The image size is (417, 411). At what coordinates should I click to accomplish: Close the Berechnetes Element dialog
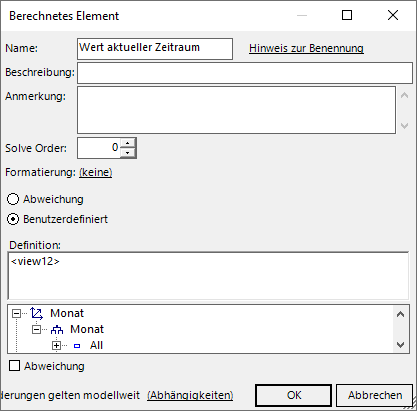click(x=393, y=15)
